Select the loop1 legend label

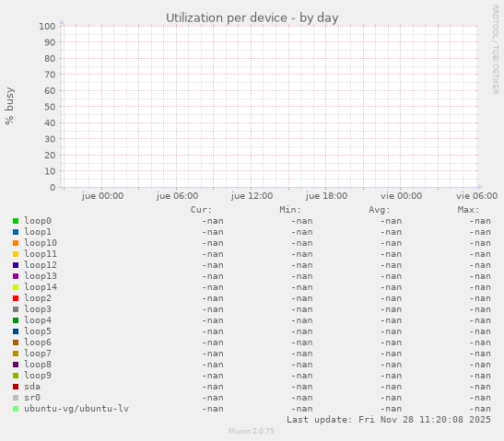coord(38,232)
